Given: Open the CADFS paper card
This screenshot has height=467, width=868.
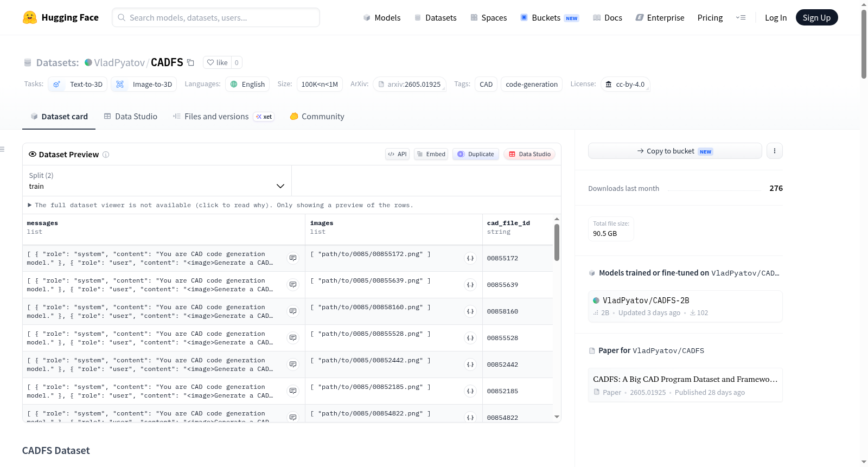Looking at the screenshot, I should [685, 385].
